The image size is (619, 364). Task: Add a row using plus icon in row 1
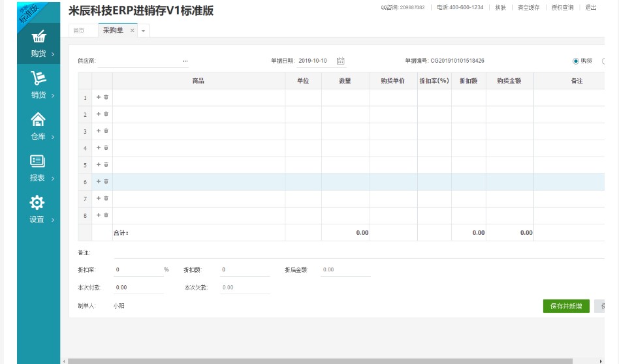(99, 97)
